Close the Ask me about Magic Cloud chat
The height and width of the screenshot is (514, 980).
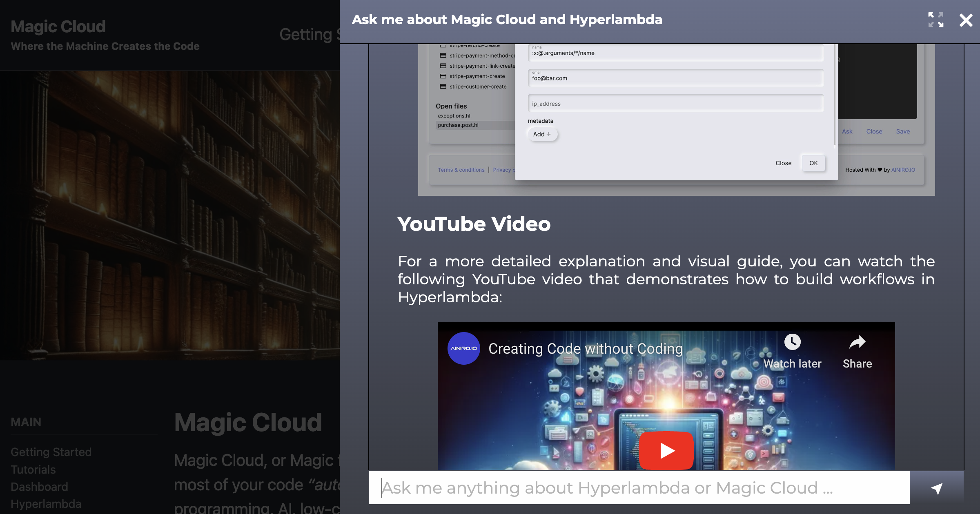(x=966, y=20)
